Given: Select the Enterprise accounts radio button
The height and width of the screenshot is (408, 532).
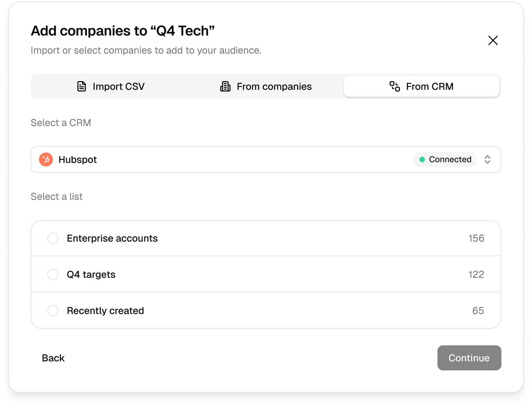Looking at the screenshot, I should click(53, 238).
